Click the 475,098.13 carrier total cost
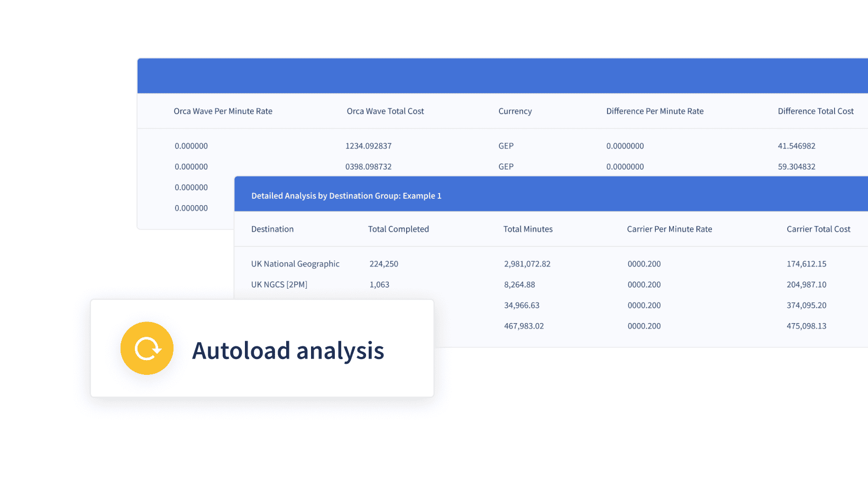The height and width of the screenshot is (487, 868). [807, 326]
